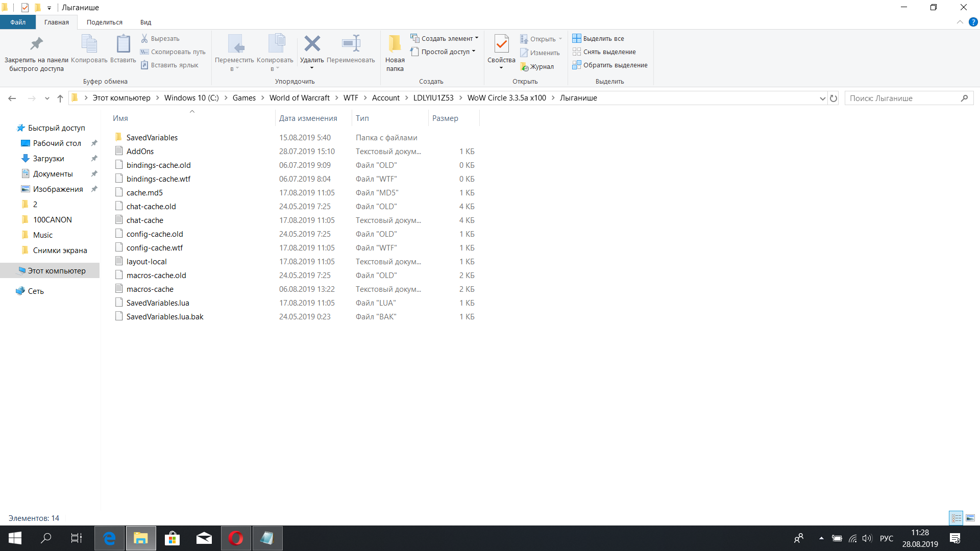The height and width of the screenshot is (551, 980).
Task: Click Pin to Quick access icon
Action: pyautogui.click(x=36, y=44)
